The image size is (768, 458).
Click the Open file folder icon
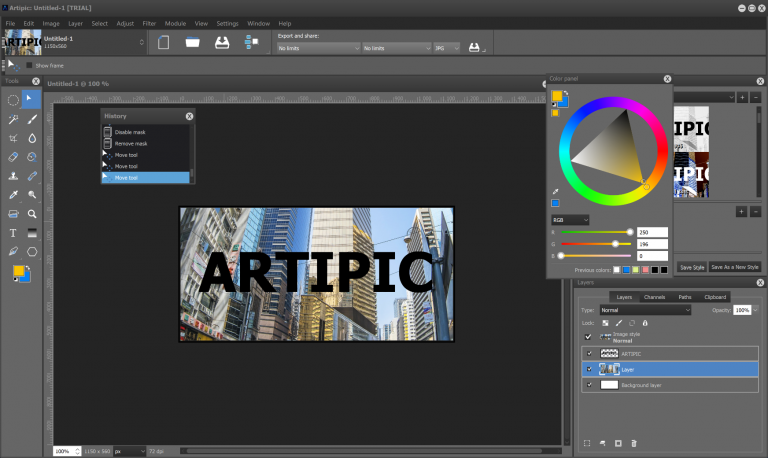pyautogui.click(x=192, y=43)
